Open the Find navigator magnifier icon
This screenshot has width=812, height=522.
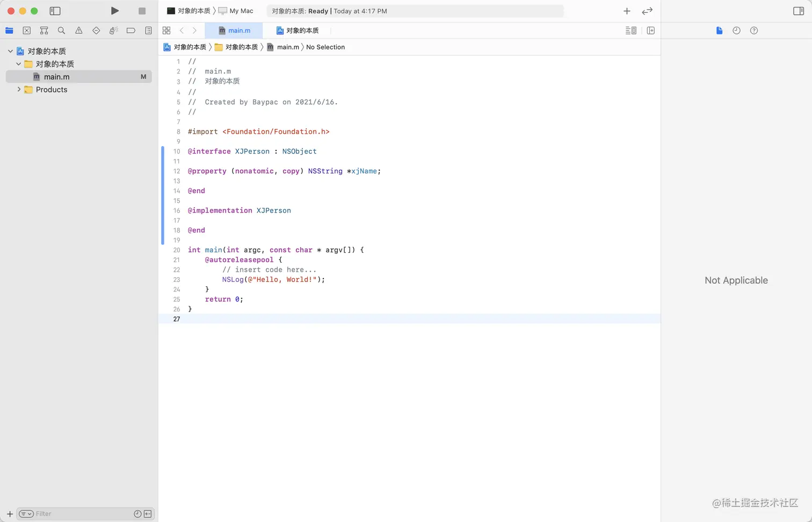[61, 31]
